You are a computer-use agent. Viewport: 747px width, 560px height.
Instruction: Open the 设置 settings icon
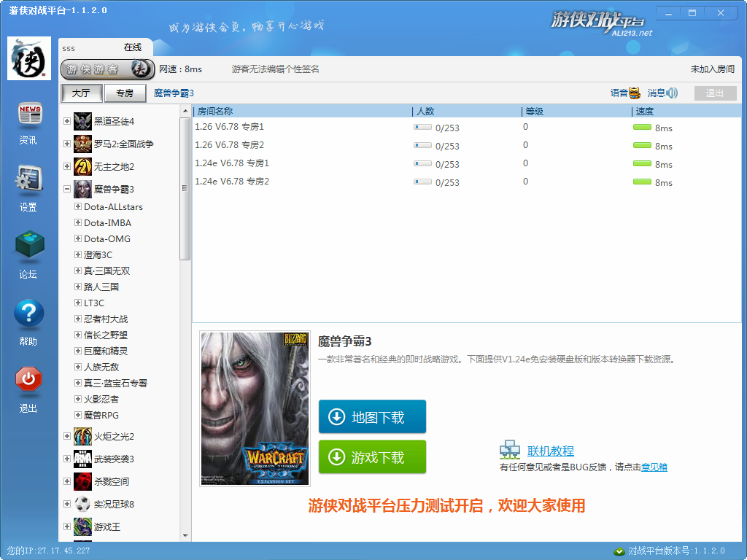(29, 179)
